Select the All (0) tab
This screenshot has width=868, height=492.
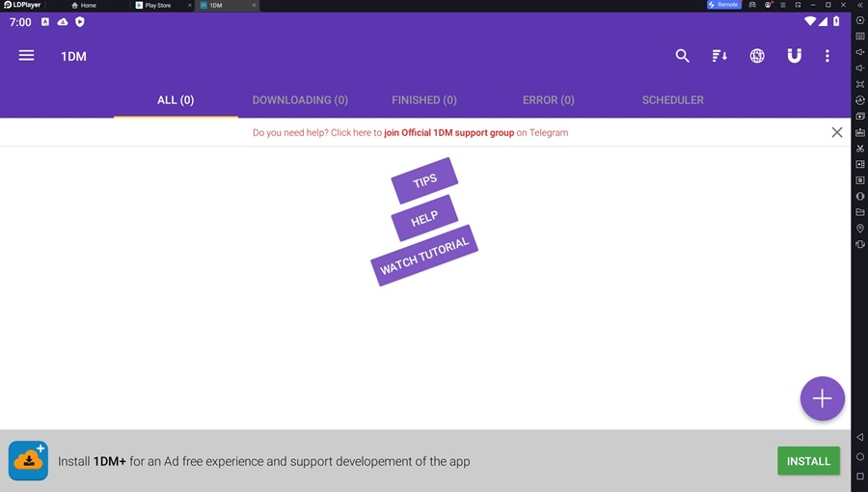pos(176,100)
